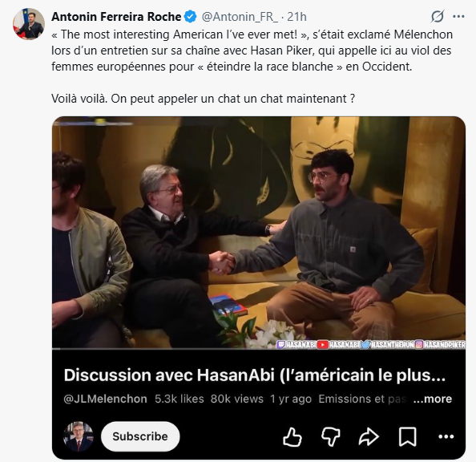Click the Antonin Ferreira Roche display name
This screenshot has height=462, width=476.
(x=116, y=16)
